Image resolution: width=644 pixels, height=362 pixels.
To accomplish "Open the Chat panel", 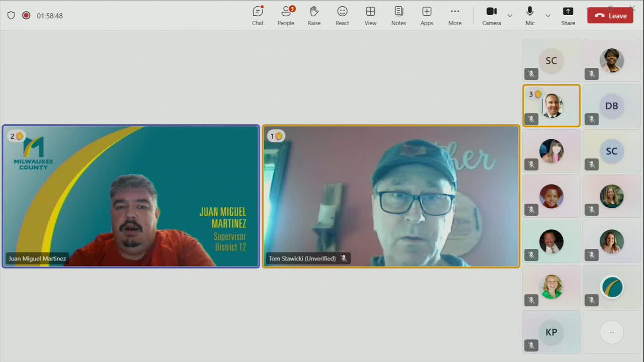I will tap(258, 16).
